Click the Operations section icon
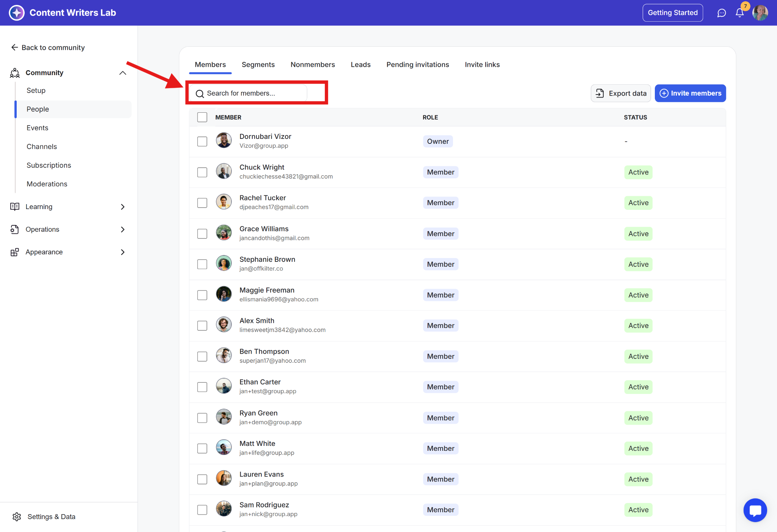The image size is (777, 532). coord(14,230)
